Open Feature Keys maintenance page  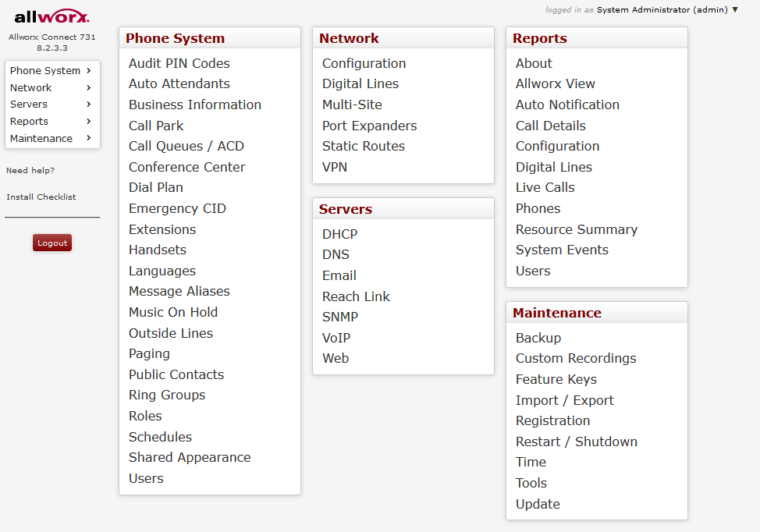556,379
